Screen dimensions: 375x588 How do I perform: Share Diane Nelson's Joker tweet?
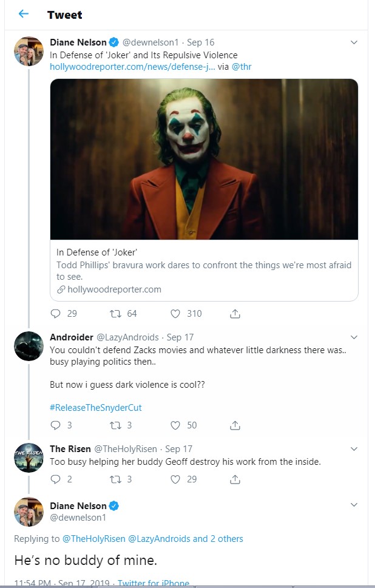[235, 314]
